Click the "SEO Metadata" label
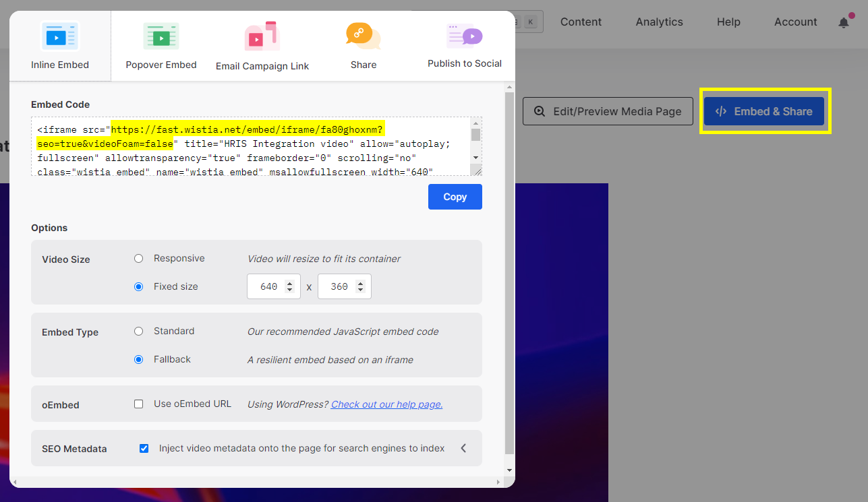Screen dimensions: 868x502 74,449
